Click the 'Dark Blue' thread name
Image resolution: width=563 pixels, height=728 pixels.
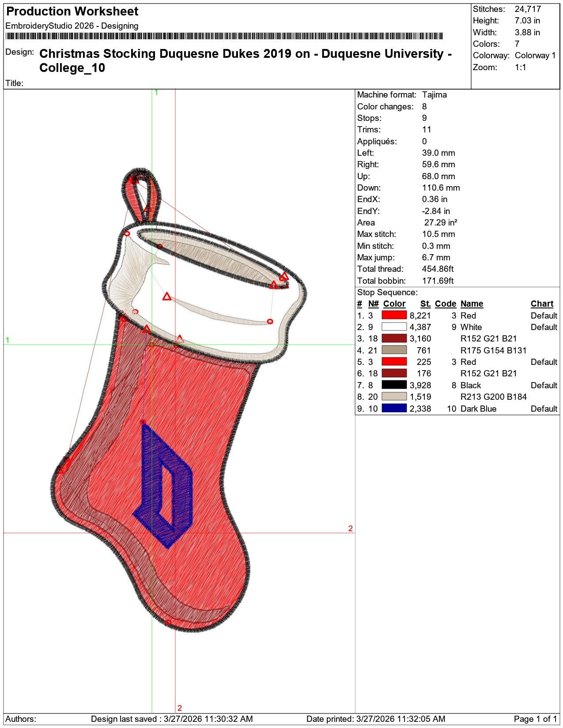(478, 409)
